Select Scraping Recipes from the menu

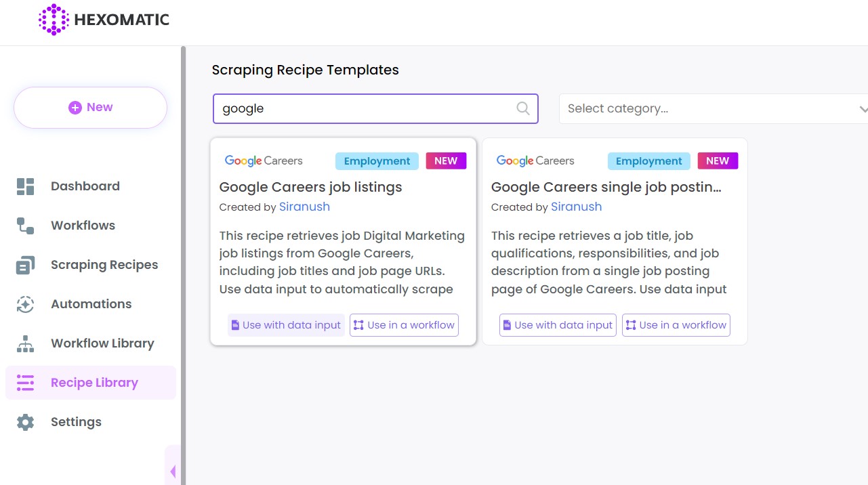[x=104, y=264]
